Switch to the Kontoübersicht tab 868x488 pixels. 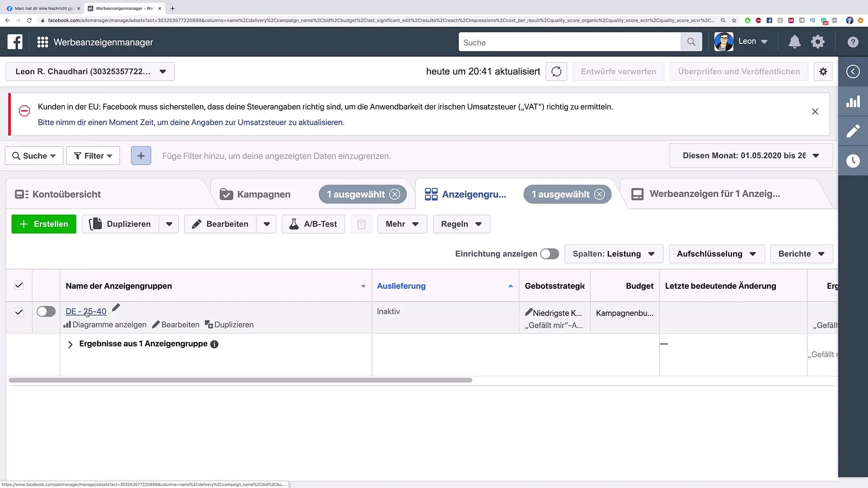[66, 194]
